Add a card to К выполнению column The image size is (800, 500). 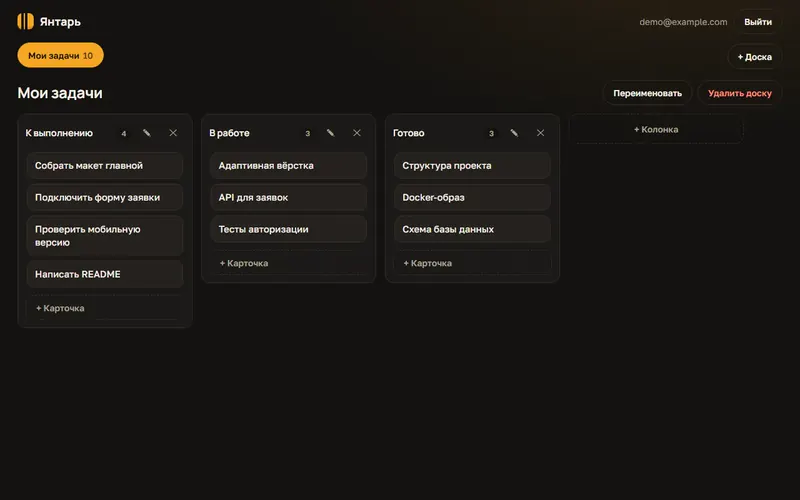(105, 308)
